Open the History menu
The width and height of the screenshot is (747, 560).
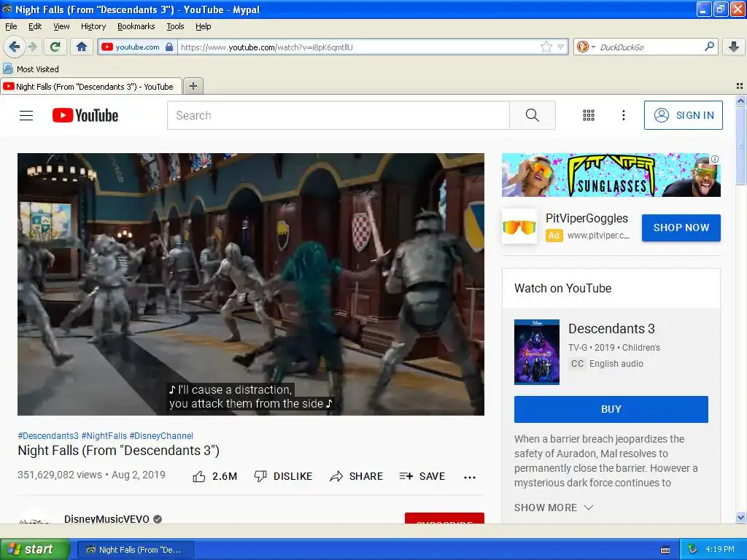pos(93,26)
